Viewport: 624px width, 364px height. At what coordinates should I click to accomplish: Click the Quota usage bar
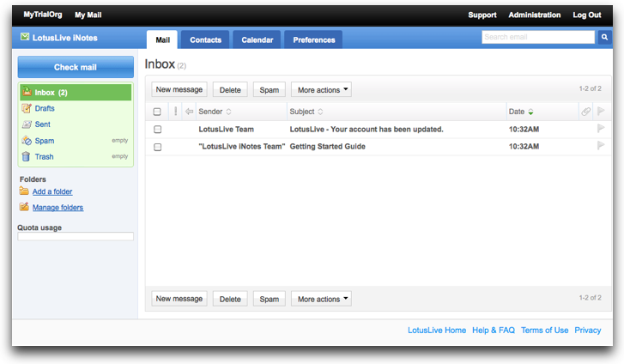click(x=76, y=237)
